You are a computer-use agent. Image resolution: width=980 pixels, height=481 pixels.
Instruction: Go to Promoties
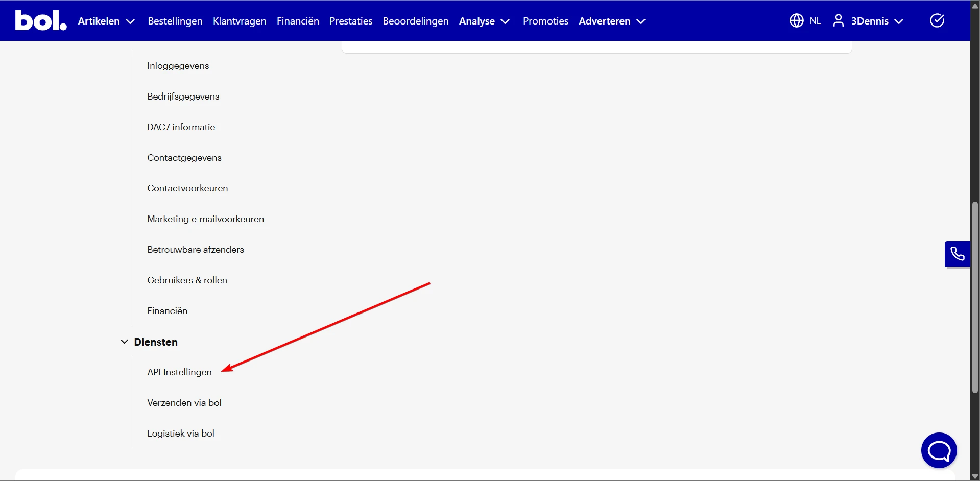545,21
